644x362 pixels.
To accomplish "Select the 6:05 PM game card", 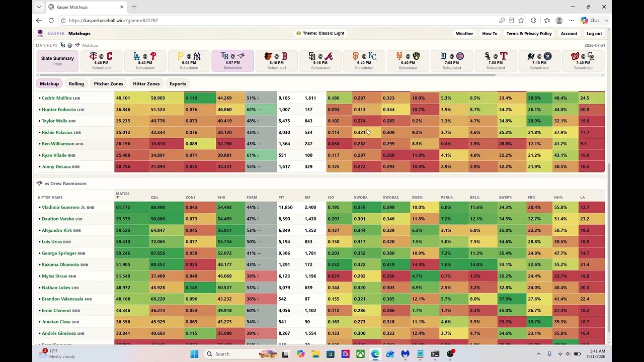I will click(189, 61).
